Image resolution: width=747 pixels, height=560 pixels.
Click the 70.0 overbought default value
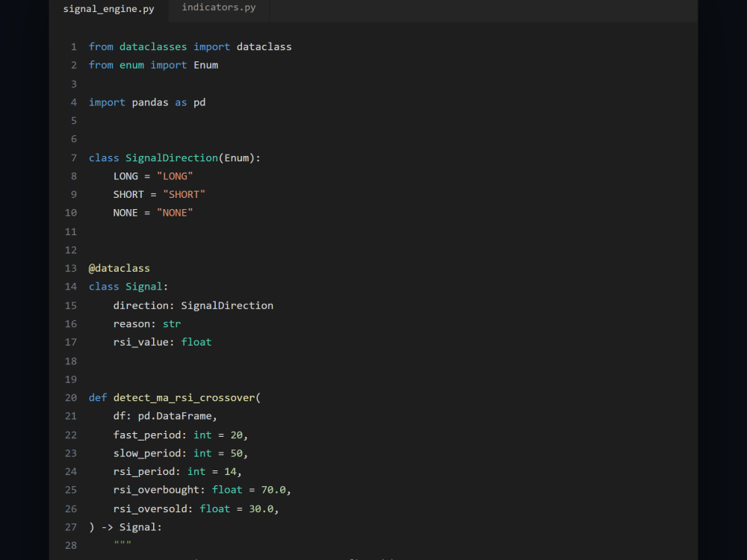pyautogui.click(x=273, y=490)
